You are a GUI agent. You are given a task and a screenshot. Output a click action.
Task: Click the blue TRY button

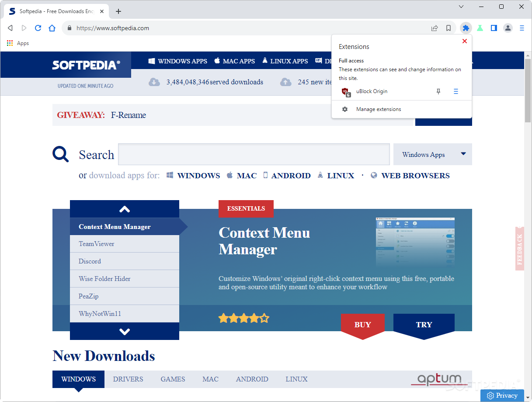[424, 326]
